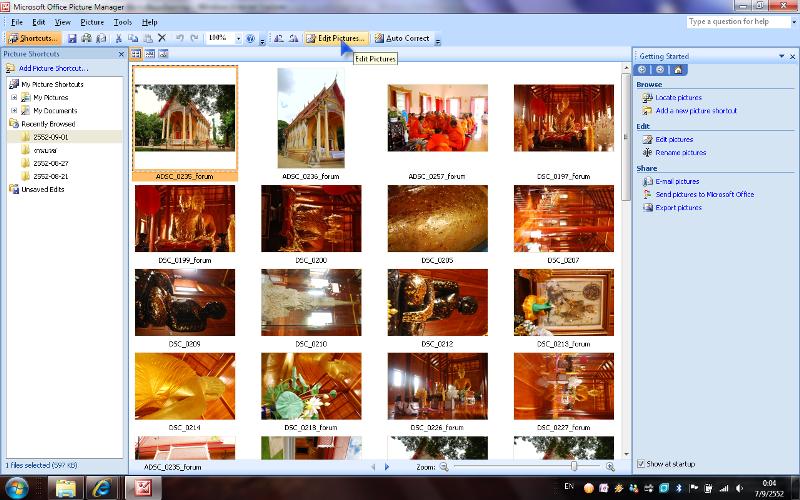This screenshot has height=500, width=800.
Task: Click the E-mail icon in the toolbar
Action: tap(101, 38)
